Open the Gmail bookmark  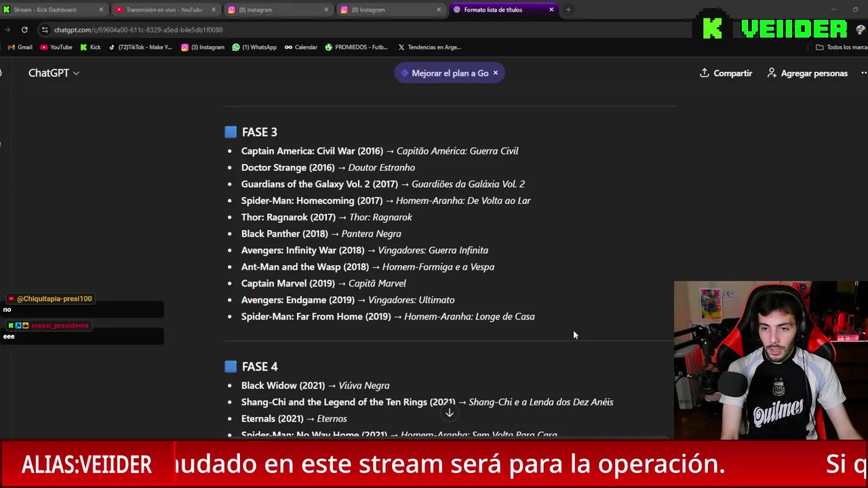(20, 47)
